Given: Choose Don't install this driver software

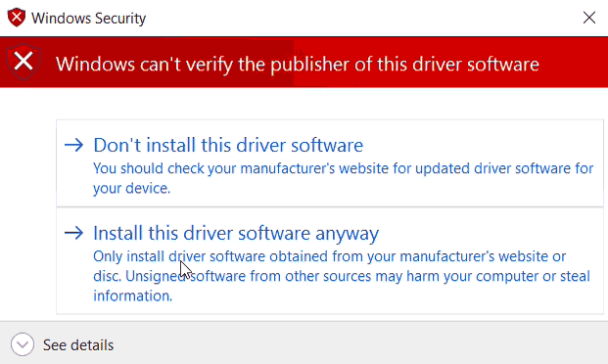Looking at the screenshot, I should click(x=330, y=163).
